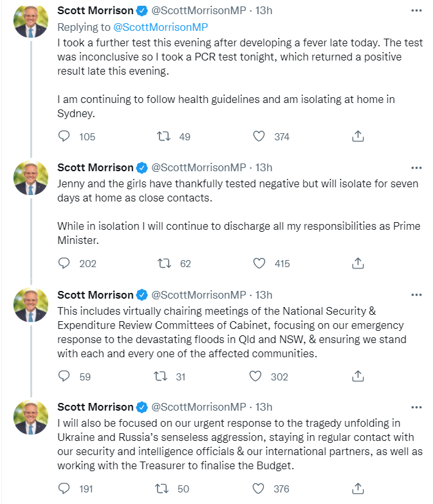Retweet the post with 49 retweets
This screenshot has width=433, height=504.
point(163,136)
